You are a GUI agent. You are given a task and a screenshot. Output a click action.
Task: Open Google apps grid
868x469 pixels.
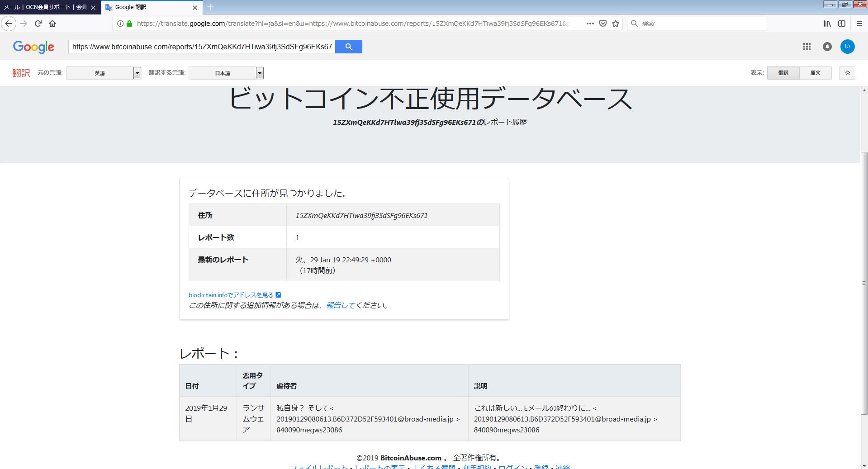(x=806, y=47)
